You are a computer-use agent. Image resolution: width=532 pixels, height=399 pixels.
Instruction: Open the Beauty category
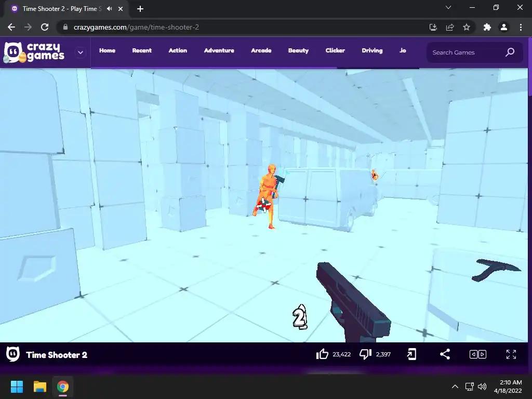(x=298, y=50)
